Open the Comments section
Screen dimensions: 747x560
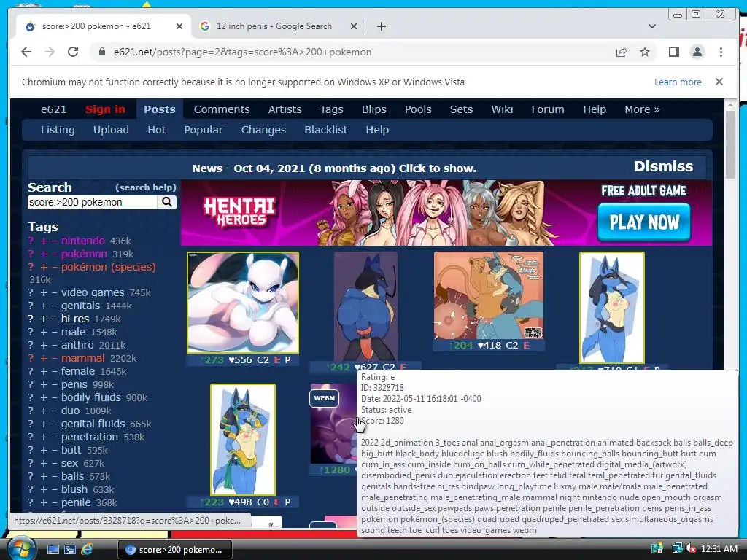click(222, 109)
